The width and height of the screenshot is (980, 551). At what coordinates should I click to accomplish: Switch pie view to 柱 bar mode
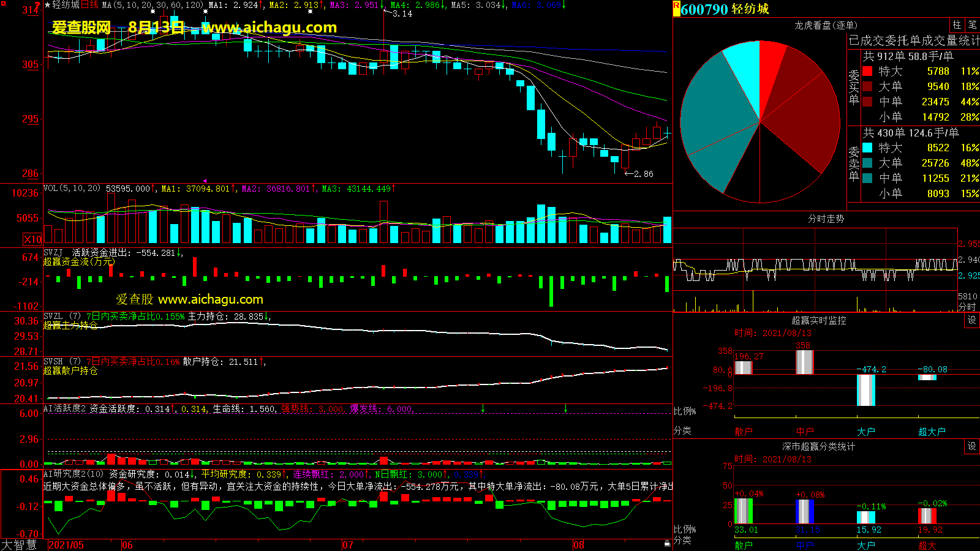pyautogui.click(x=957, y=25)
